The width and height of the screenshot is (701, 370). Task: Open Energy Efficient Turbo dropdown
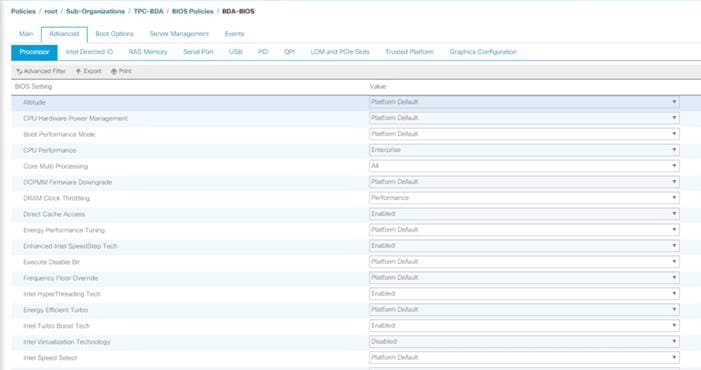[524, 310]
